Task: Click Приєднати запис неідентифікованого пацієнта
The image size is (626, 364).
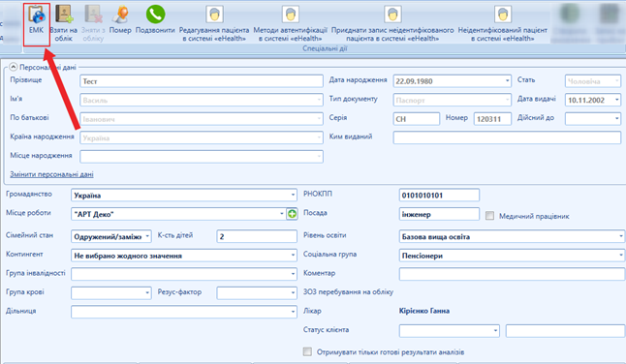Action: 392,23
